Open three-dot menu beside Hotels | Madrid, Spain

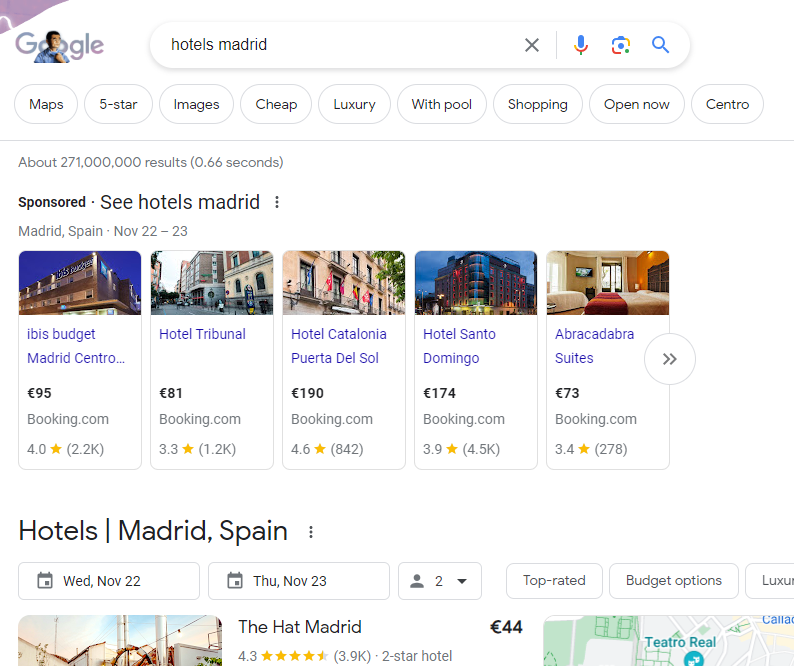pyautogui.click(x=311, y=532)
